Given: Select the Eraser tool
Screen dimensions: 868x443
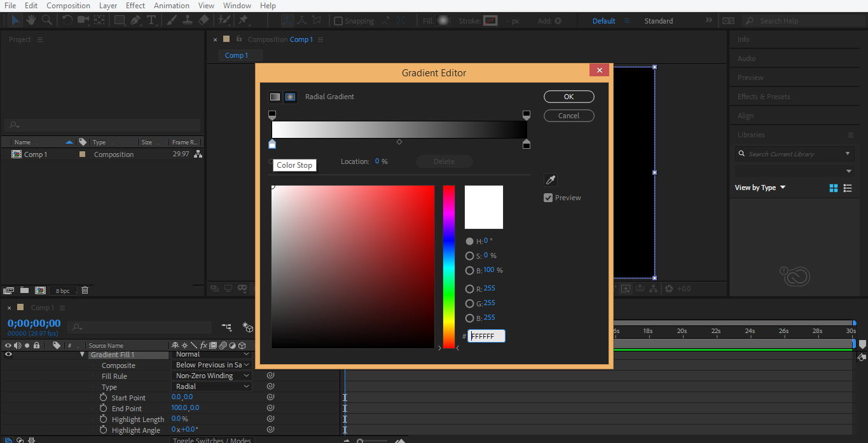Looking at the screenshot, I should pos(203,20).
